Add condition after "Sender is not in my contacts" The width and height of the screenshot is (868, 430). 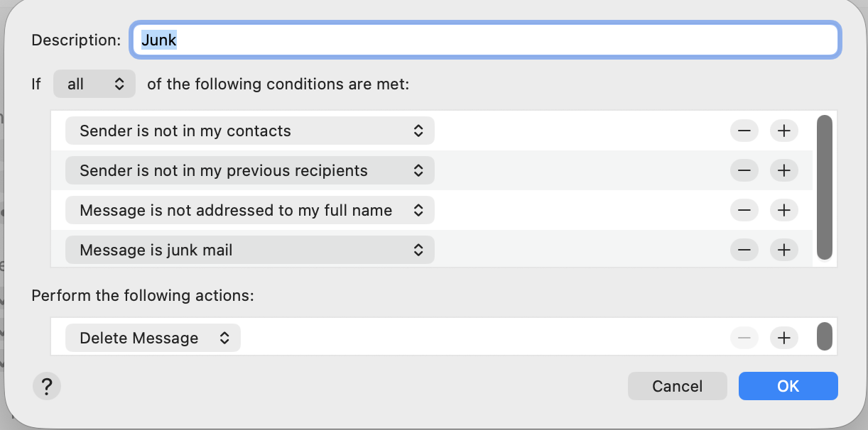point(783,131)
